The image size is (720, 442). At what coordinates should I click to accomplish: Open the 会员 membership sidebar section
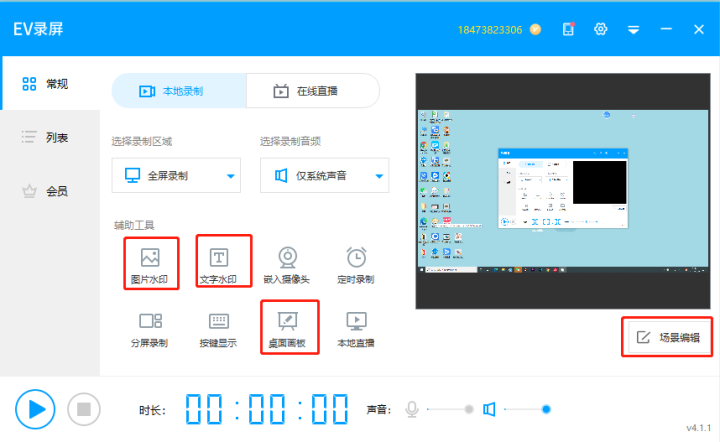(x=50, y=190)
